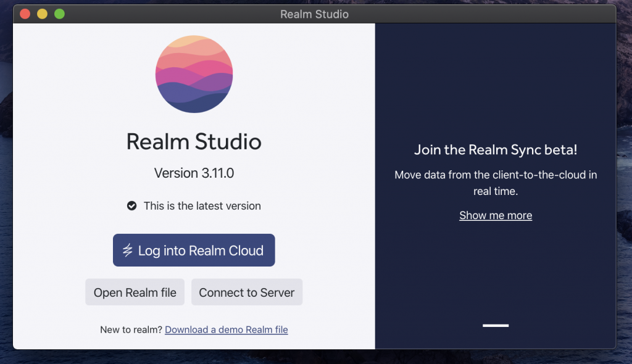The image size is (632, 364).
Task: Click the 'This is the latest version' text
Action: click(202, 206)
